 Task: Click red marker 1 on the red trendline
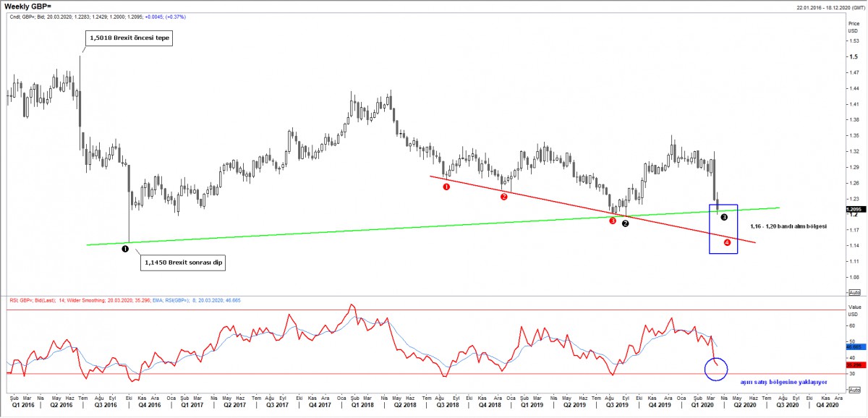point(446,186)
